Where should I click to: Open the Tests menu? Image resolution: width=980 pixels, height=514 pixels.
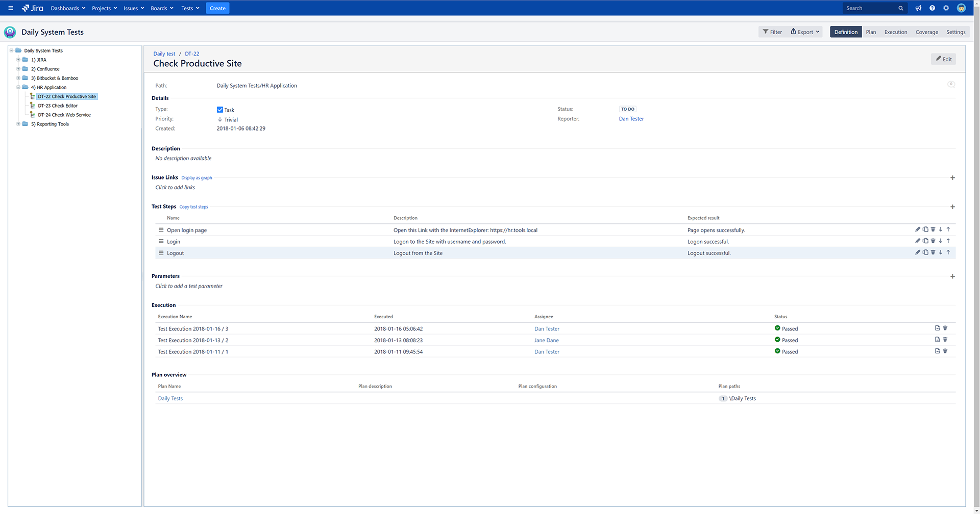click(189, 8)
